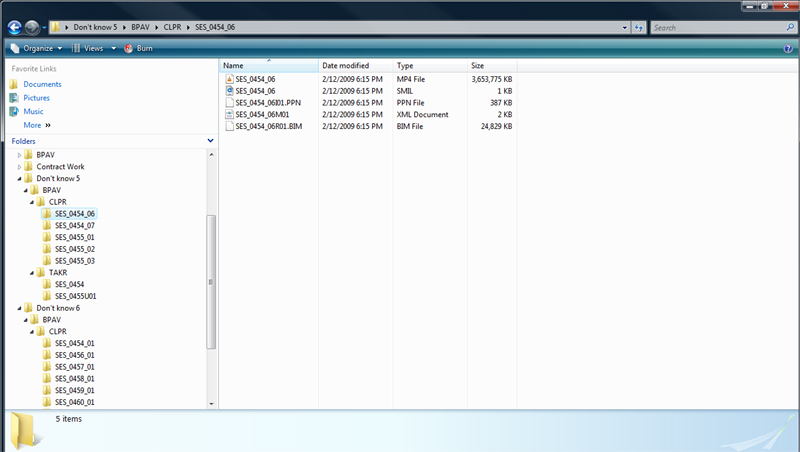Select SES_0455_02 folder in the tree
The height and width of the screenshot is (452, 800).
coord(75,249)
